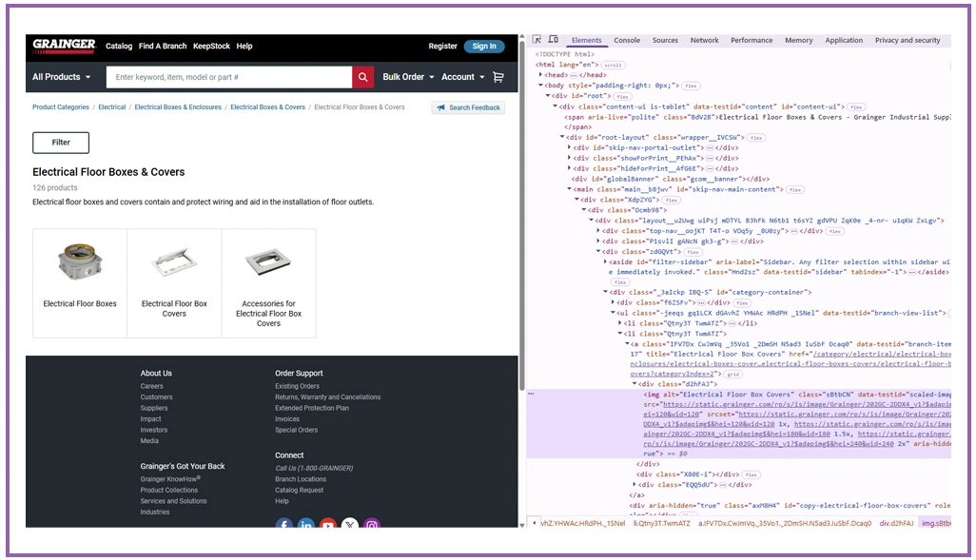The height and width of the screenshot is (560, 976).
Task: Open Grainger's LinkedIn icon in footer
Action: 306,525
